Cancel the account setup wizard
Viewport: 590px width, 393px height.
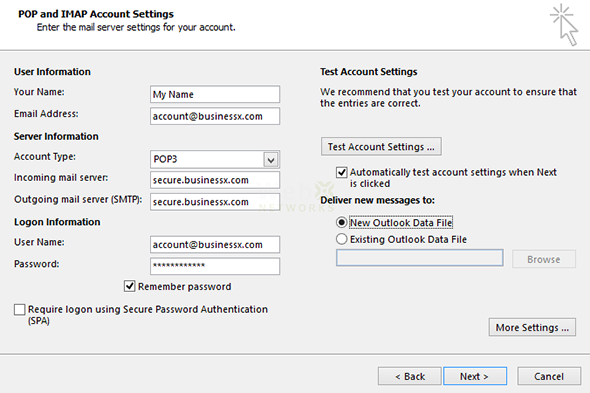549,376
